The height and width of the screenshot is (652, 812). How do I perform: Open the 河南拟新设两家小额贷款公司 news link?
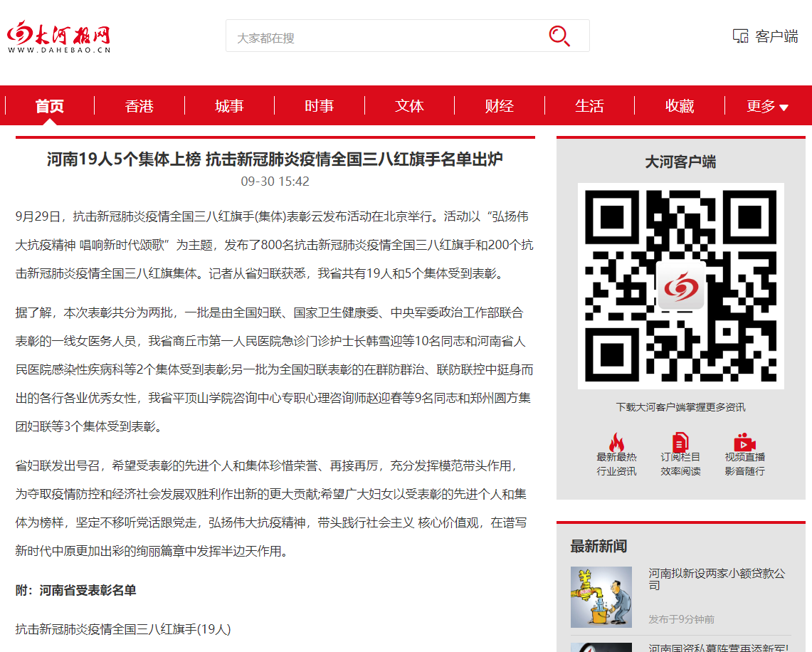click(x=717, y=579)
